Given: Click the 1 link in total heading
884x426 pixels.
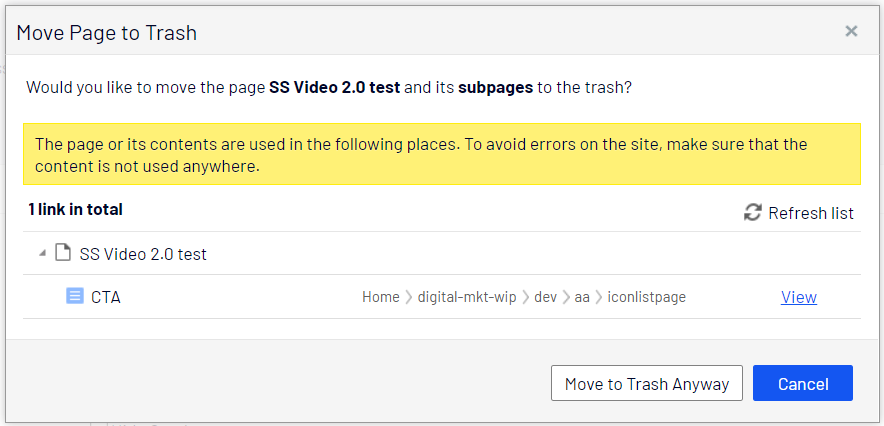Looking at the screenshot, I should coord(75,209).
